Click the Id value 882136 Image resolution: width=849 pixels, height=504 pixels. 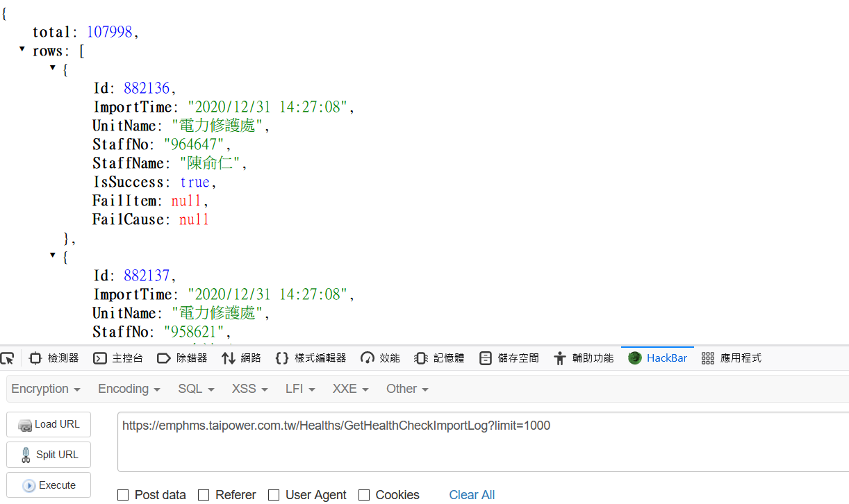click(147, 88)
